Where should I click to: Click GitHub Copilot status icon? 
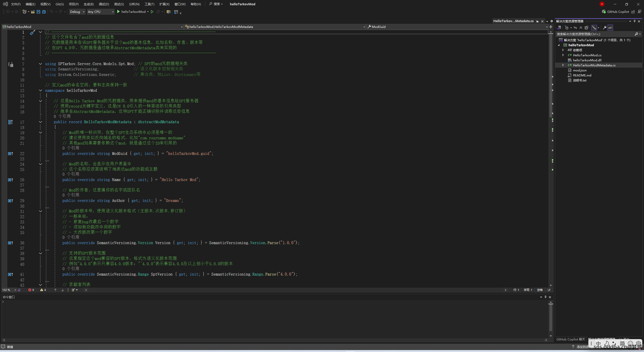click(x=604, y=12)
